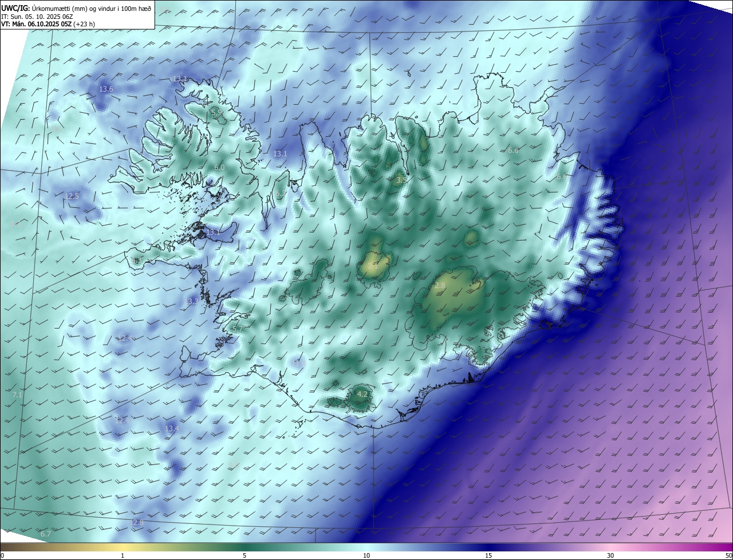Viewport: 733px width, 560px height.
Task: Click the "VT: Mán. 06.10.2025 05Z" valid-time line
Action: 48,24
